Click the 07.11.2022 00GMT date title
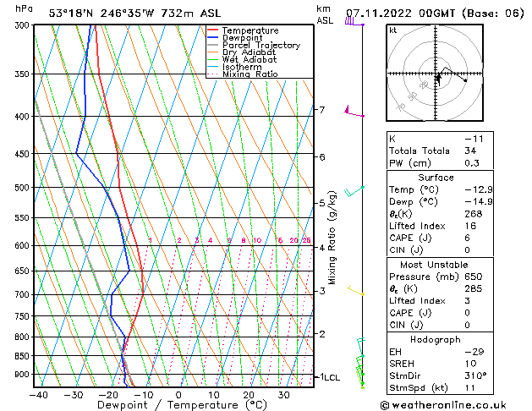This screenshot has width=532, height=411. tap(400, 14)
